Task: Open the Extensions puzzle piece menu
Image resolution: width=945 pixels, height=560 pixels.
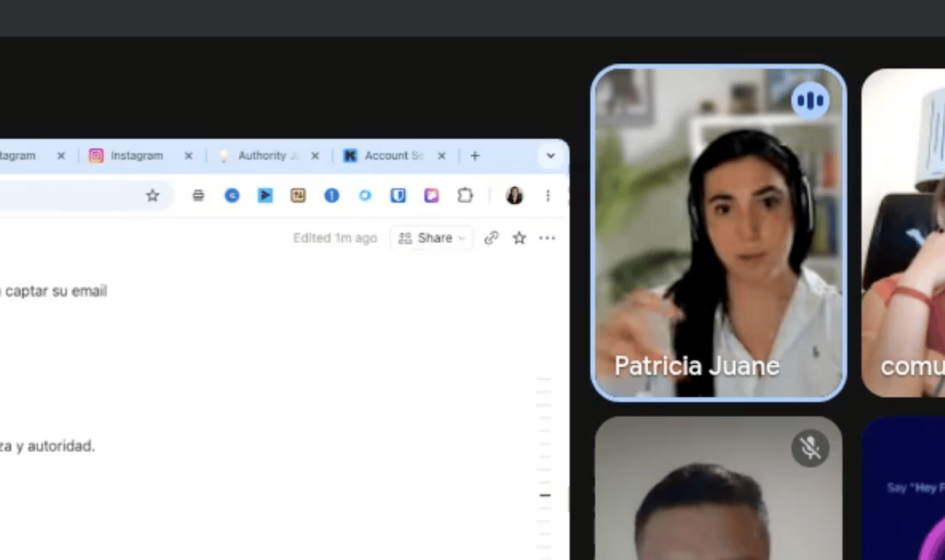Action: [465, 195]
